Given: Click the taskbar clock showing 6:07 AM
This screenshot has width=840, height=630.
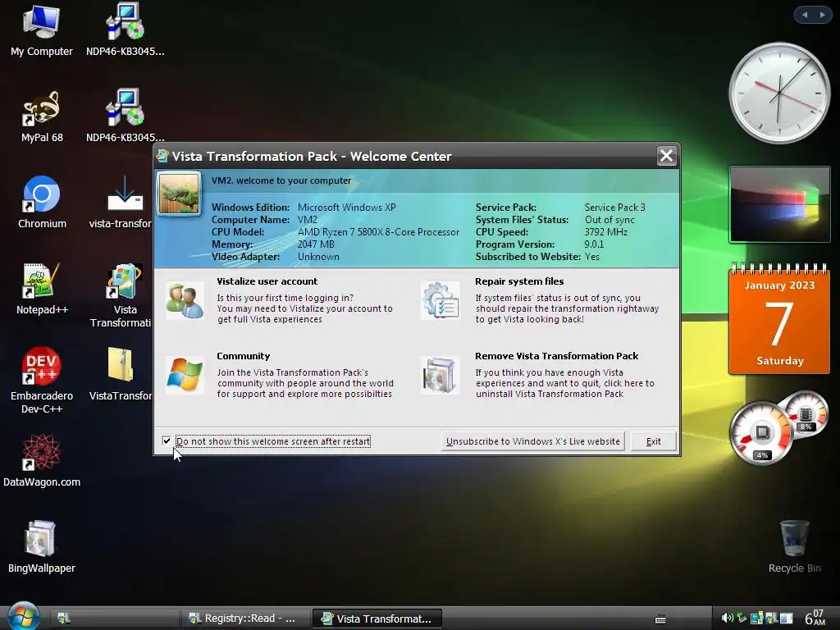Looking at the screenshot, I should [815, 618].
